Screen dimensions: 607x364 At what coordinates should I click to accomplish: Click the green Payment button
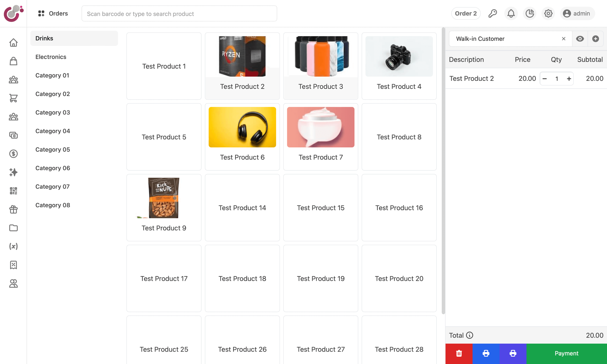point(566,353)
